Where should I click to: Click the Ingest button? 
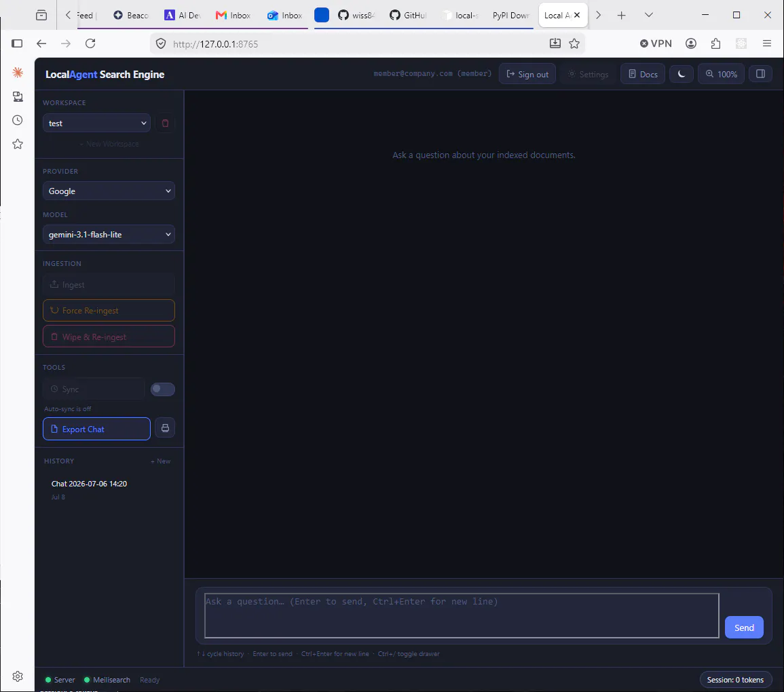(x=109, y=284)
